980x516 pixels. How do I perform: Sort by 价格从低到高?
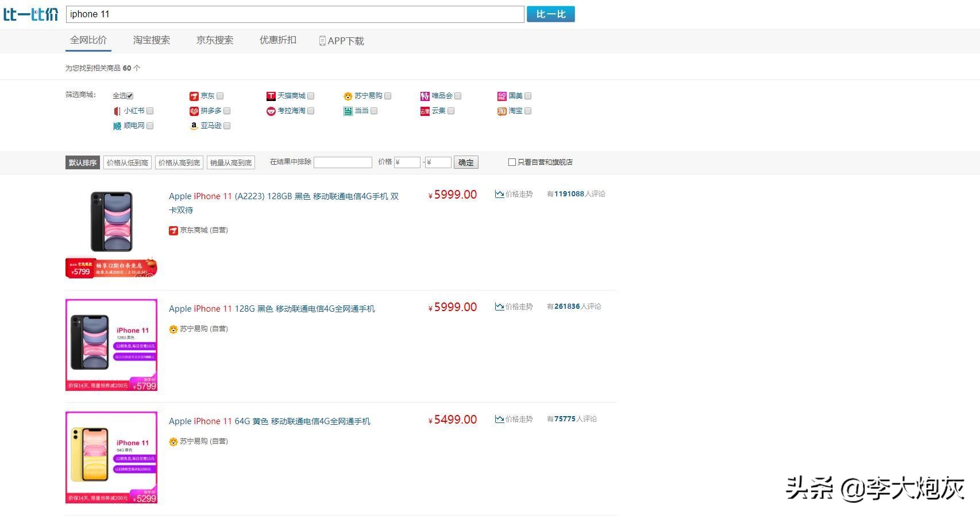coord(128,162)
